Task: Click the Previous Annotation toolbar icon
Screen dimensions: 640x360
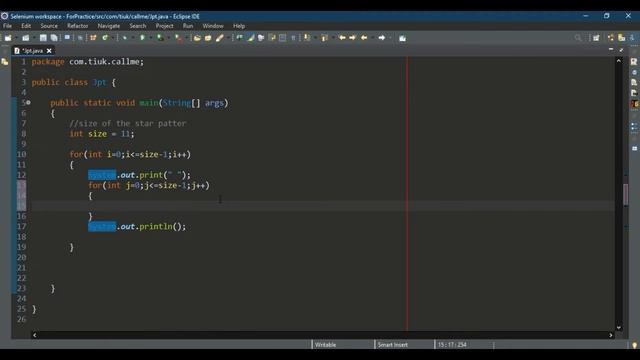Action: point(324,38)
